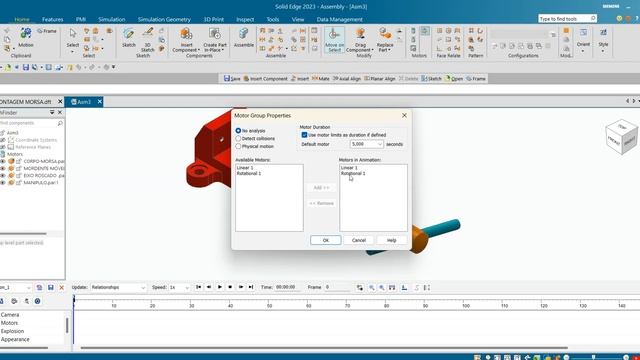The width and height of the screenshot is (640, 360).
Task: Select the No analysis radio option
Action: (238, 131)
